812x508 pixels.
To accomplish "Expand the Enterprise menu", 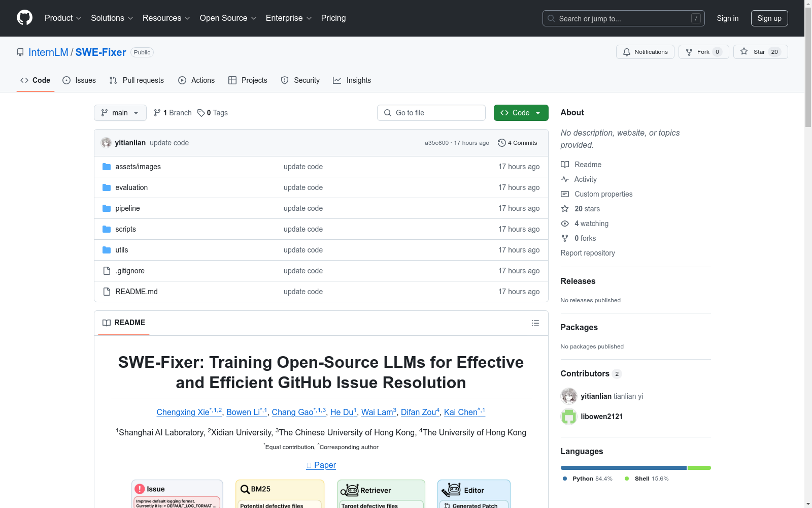I will [289, 18].
